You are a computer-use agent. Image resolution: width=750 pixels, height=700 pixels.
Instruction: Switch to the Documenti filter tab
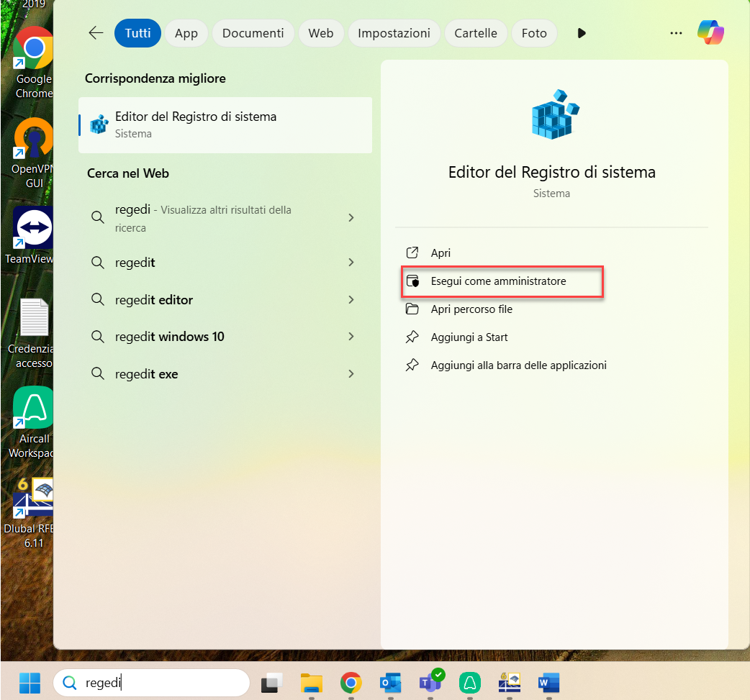click(253, 32)
